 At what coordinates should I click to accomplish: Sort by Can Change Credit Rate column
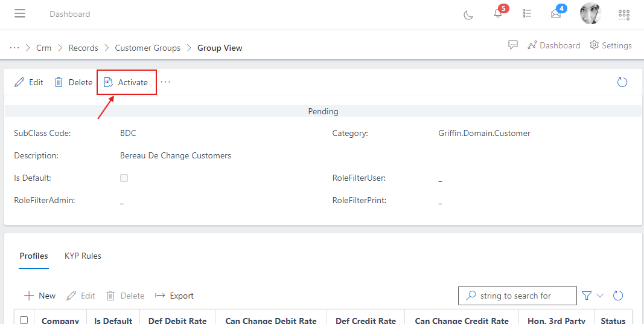pos(462,321)
